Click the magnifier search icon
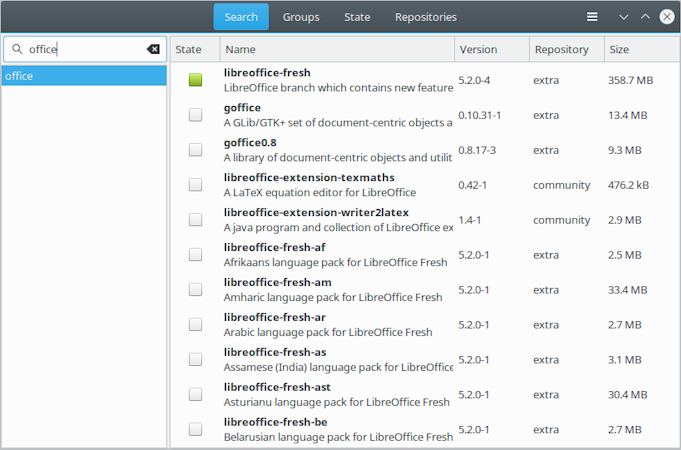Viewport: 681px width, 450px height. click(17, 49)
